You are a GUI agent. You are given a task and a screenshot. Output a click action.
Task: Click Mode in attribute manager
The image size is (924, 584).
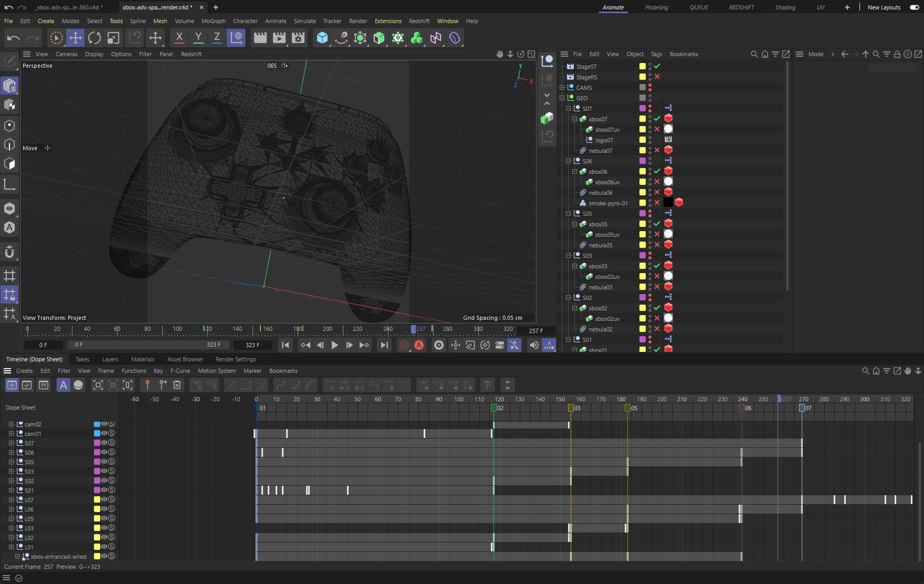816,54
